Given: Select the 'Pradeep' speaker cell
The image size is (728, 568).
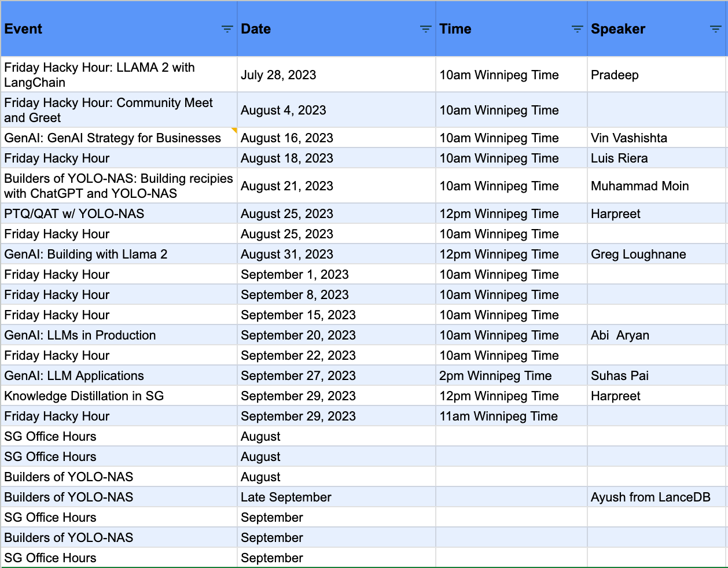Looking at the screenshot, I should [x=657, y=75].
